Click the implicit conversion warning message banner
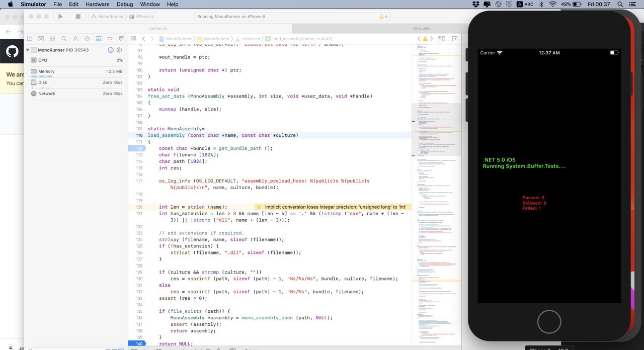 333,207
